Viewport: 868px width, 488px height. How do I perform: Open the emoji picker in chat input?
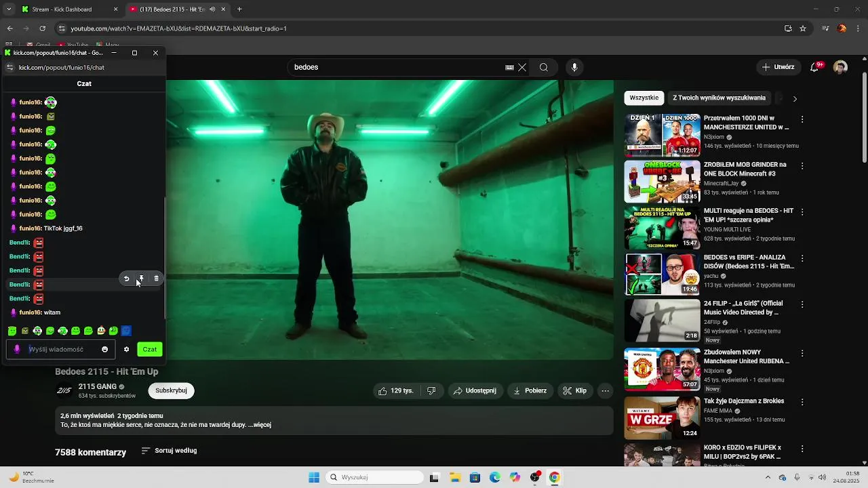tap(104, 350)
